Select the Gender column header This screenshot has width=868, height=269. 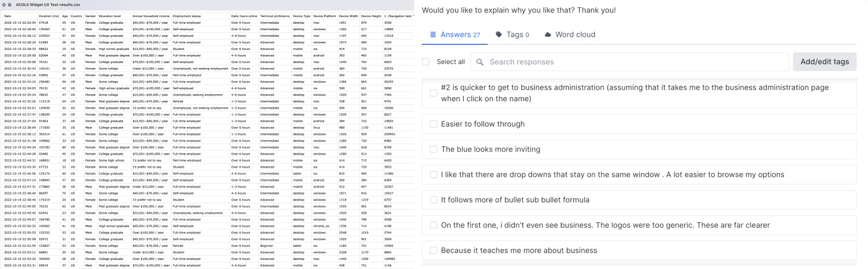pos(90,16)
